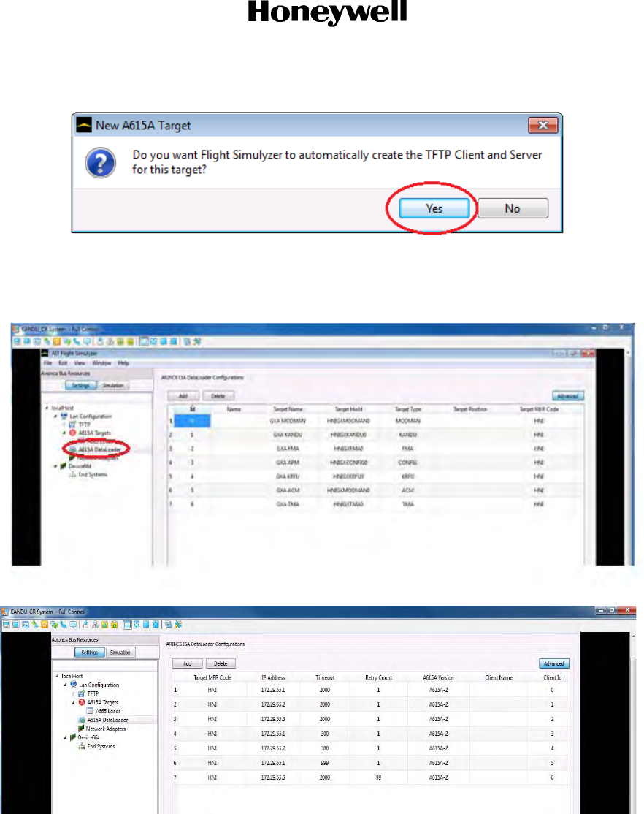
Task: Click the TFTP icon in lower tree
Action: [x=81, y=693]
